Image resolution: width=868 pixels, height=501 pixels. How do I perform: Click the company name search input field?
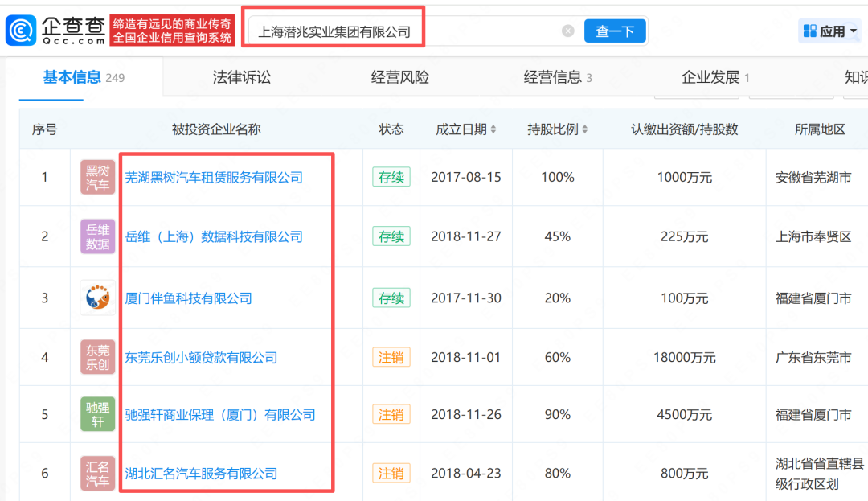tap(402, 31)
